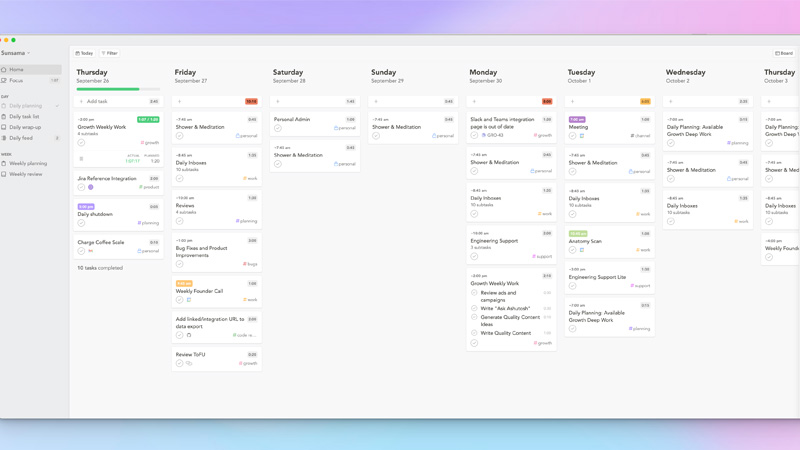Image resolution: width=800 pixels, height=450 pixels.
Task: Mark Jira Reference Integration task as complete
Action: [x=81, y=187]
